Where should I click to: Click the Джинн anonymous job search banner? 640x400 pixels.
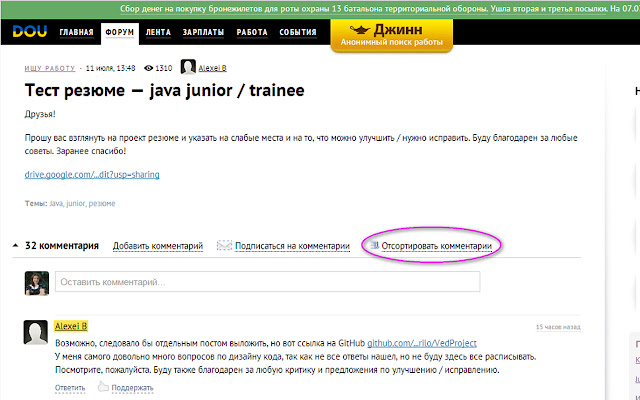[x=391, y=35]
